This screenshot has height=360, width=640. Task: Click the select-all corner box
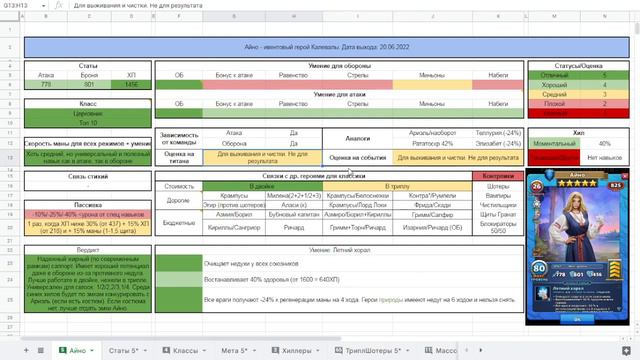pos(10,16)
